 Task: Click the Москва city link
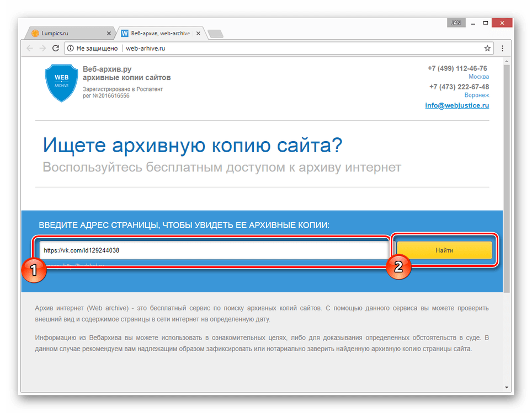point(478,77)
